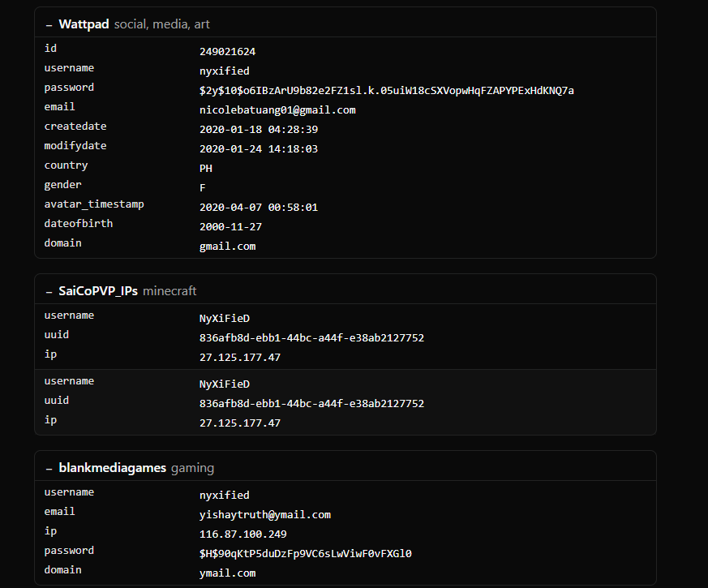This screenshot has height=588, width=708.
Task: Click the 'dateofbirth' field label
Action: pyautogui.click(x=79, y=224)
